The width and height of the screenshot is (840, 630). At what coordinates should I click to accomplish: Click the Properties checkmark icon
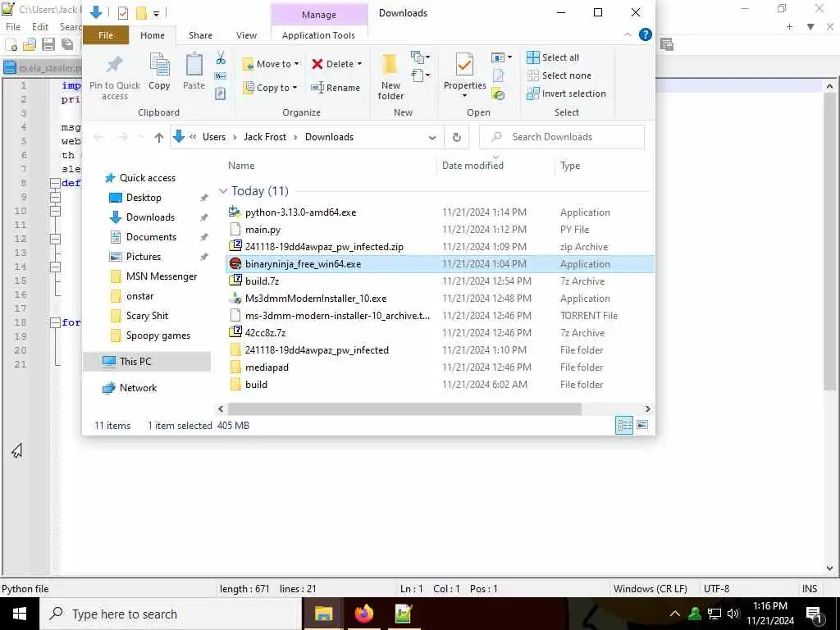tap(464, 66)
